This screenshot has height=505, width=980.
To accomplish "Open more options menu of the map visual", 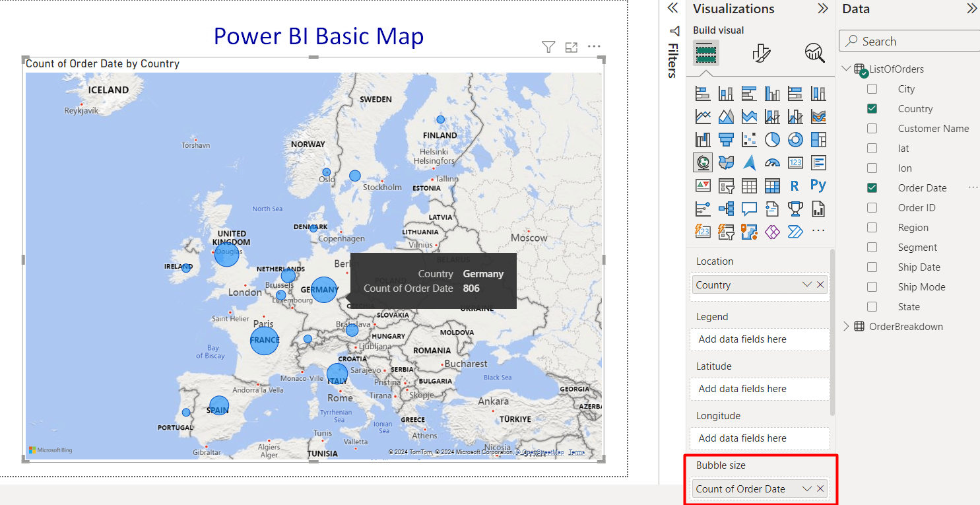I will click(x=594, y=46).
